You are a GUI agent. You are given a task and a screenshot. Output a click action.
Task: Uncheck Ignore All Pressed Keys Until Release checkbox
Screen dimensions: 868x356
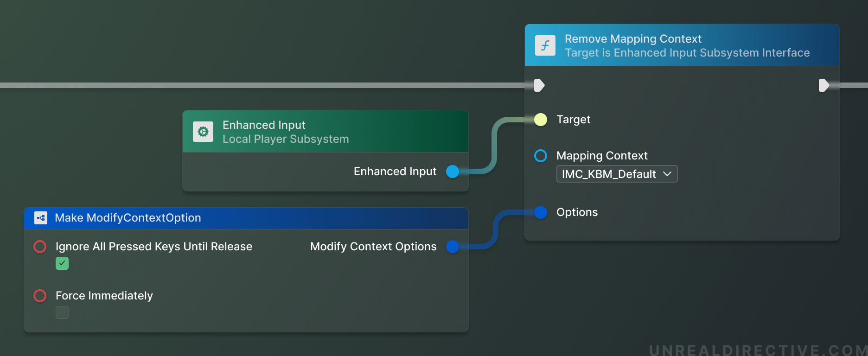click(x=62, y=263)
